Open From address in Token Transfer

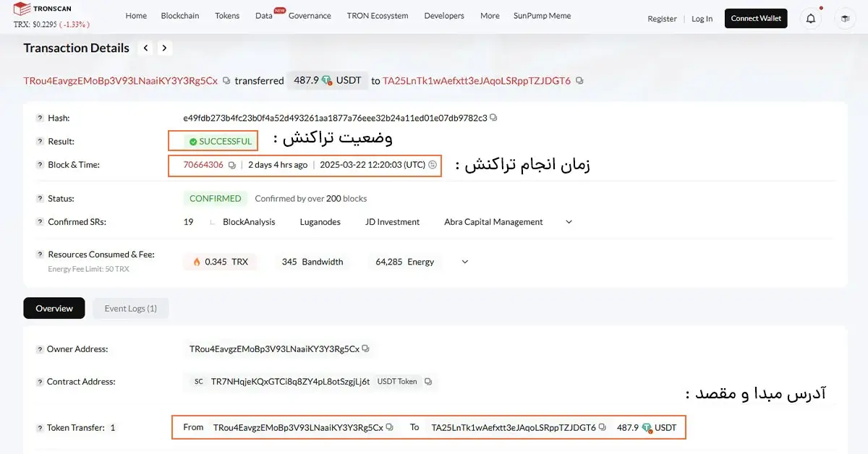[298, 427]
